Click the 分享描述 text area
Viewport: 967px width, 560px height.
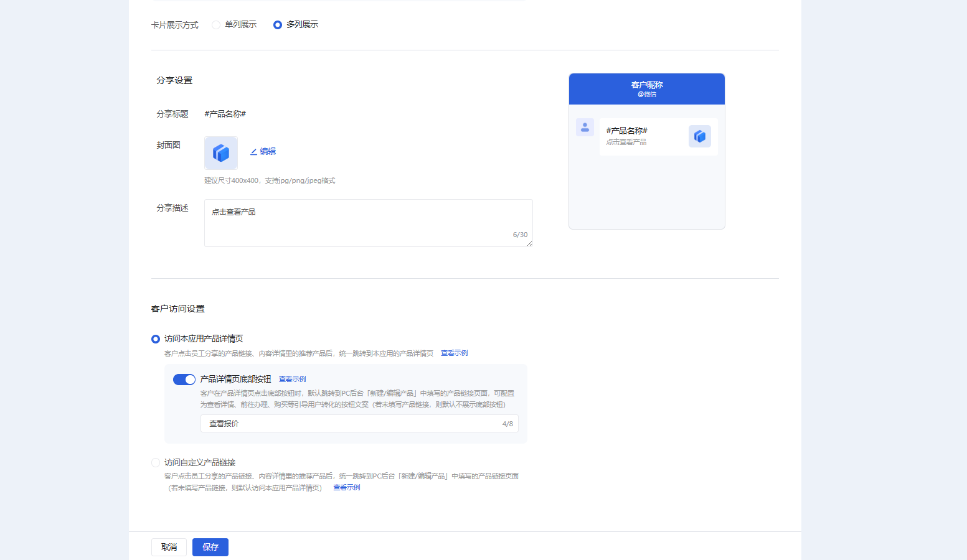point(369,223)
